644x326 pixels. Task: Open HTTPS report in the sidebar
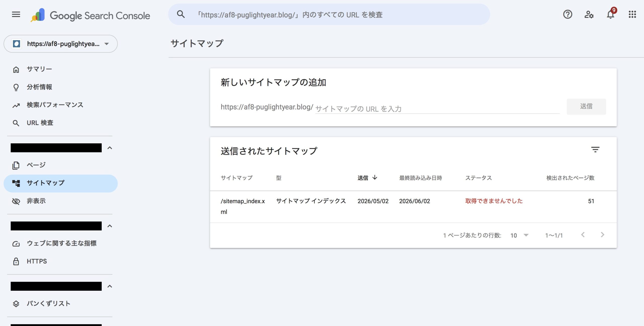[61, 261]
